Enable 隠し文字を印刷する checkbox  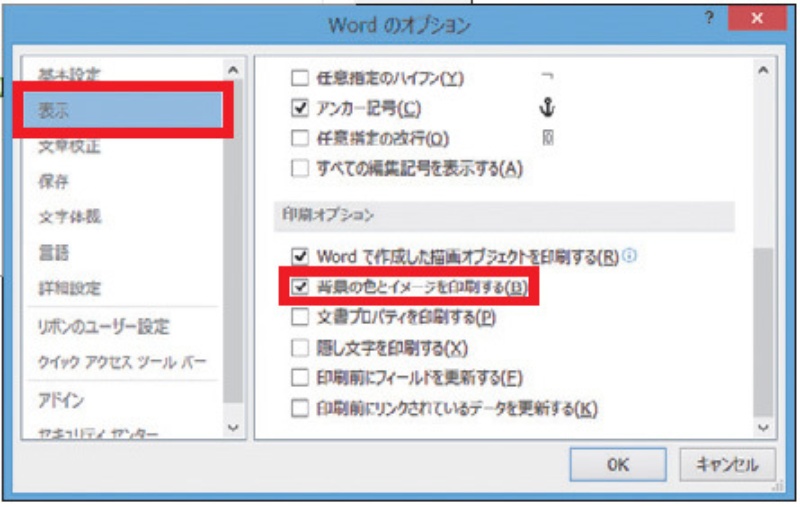coord(299,348)
